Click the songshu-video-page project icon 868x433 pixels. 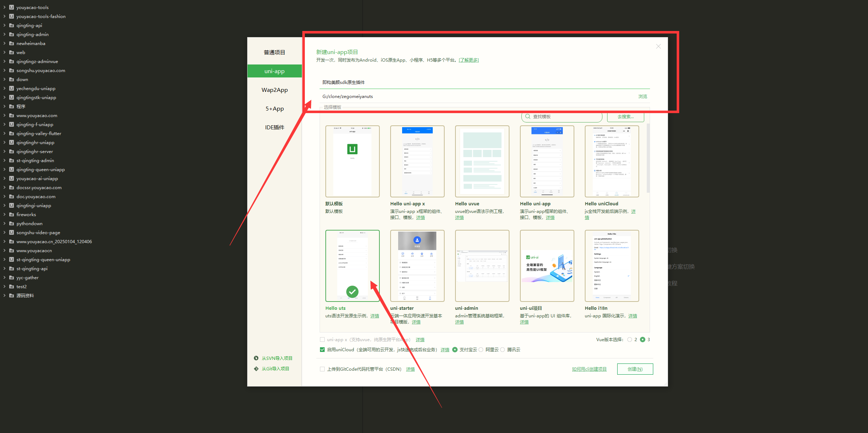(x=12, y=232)
